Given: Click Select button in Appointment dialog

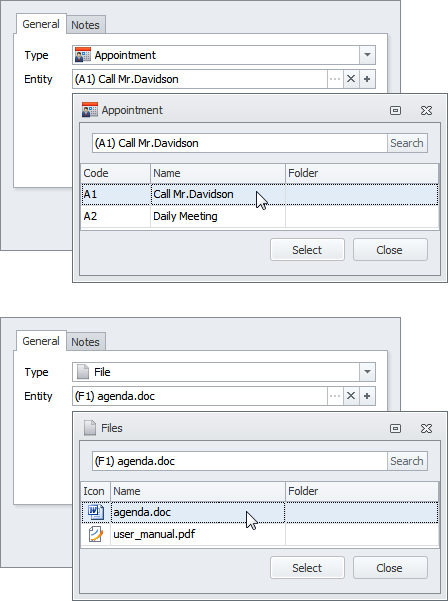Looking at the screenshot, I should coord(307,250).
